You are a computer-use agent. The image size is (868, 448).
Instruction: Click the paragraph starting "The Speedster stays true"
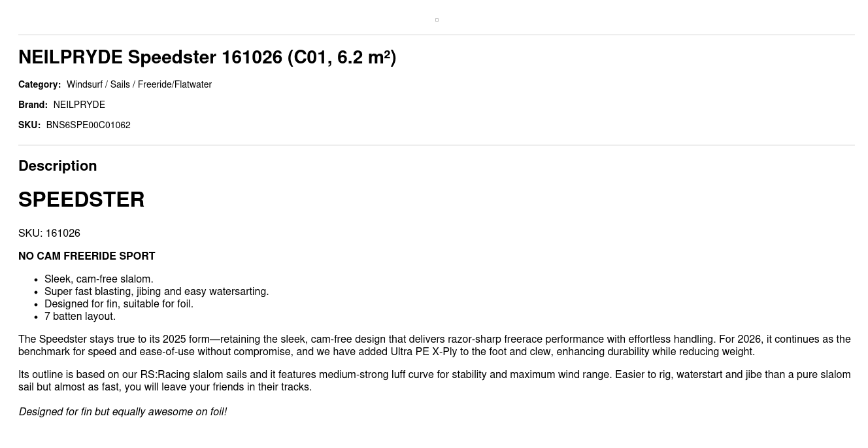coord(434,345)
